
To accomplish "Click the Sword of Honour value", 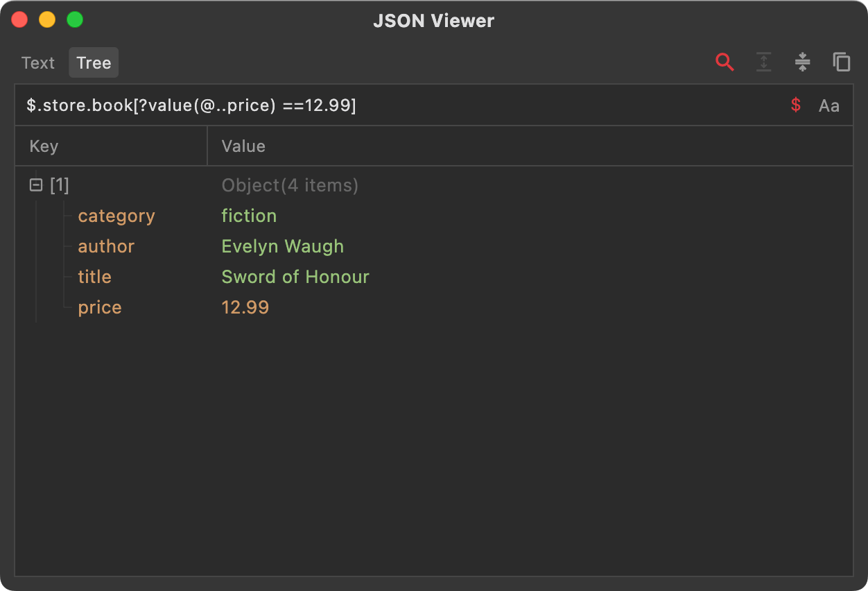I will 295,277.
